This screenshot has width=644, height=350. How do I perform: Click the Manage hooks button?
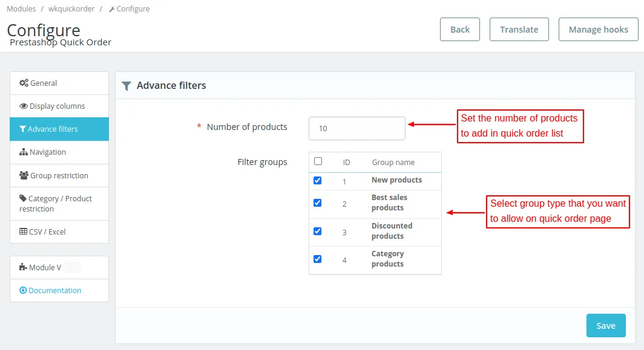click(x=597, y=29)
